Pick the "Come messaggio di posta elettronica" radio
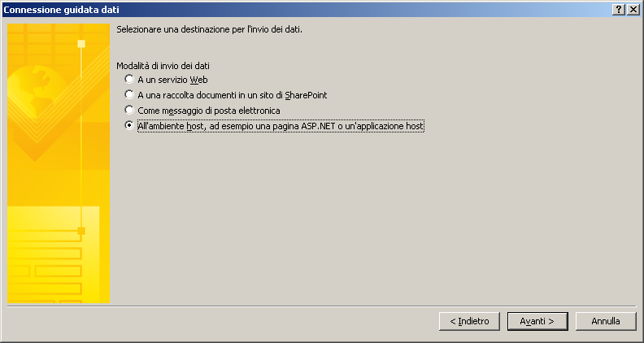 tap(129, 110)
